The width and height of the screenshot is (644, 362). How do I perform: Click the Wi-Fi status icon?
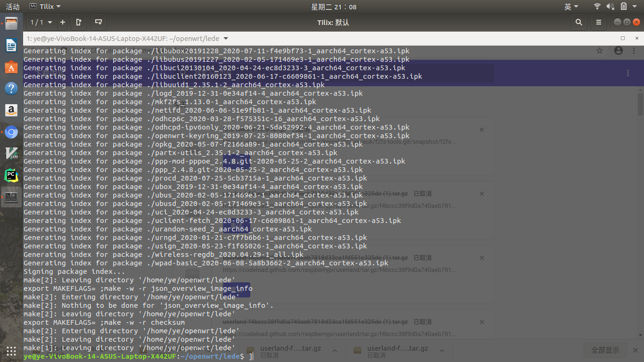coord(597,7)
